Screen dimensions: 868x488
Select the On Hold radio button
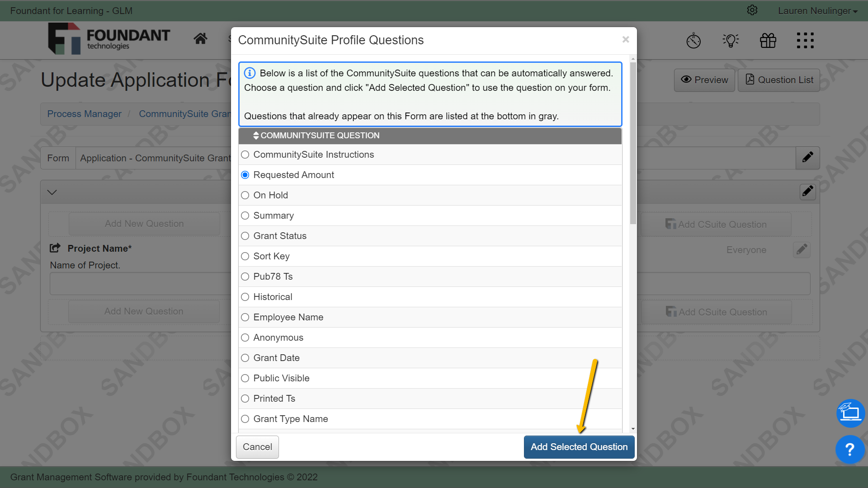pyautogui.click(x=245, y=195)
